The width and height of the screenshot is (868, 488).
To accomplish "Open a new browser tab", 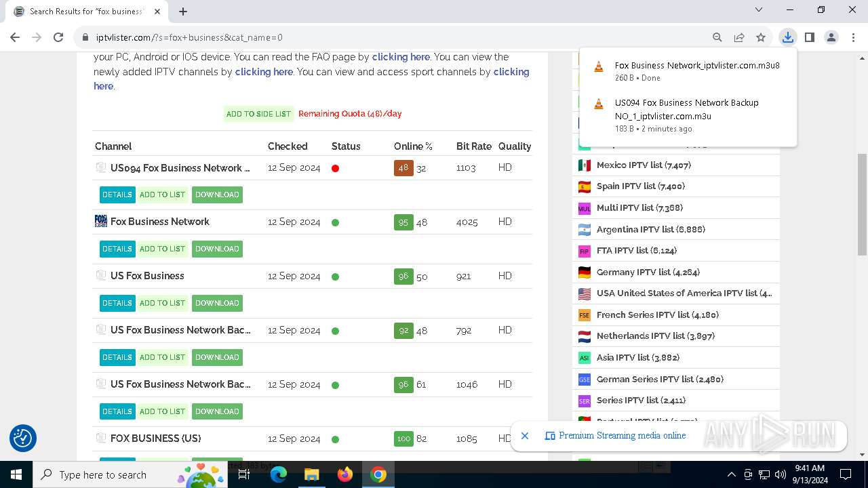I will [x=183, y=11].
